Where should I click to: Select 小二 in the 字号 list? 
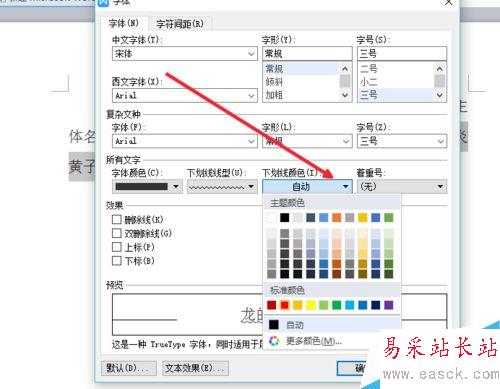pos(396,82)
